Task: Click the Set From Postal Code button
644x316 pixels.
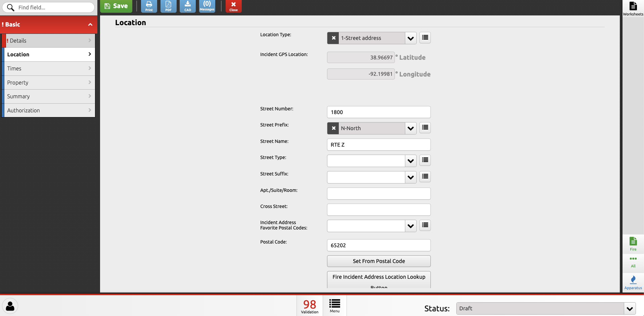Action: [378, 261]
